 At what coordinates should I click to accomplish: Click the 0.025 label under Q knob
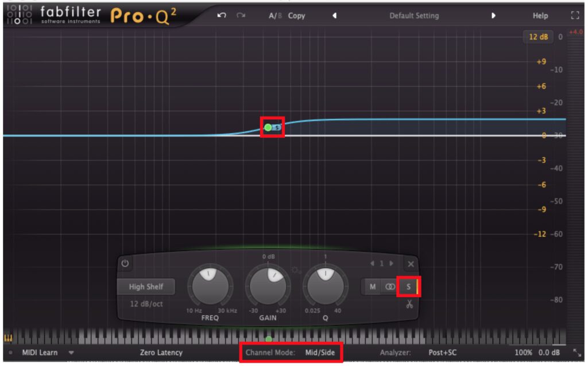tap(312, 310)
